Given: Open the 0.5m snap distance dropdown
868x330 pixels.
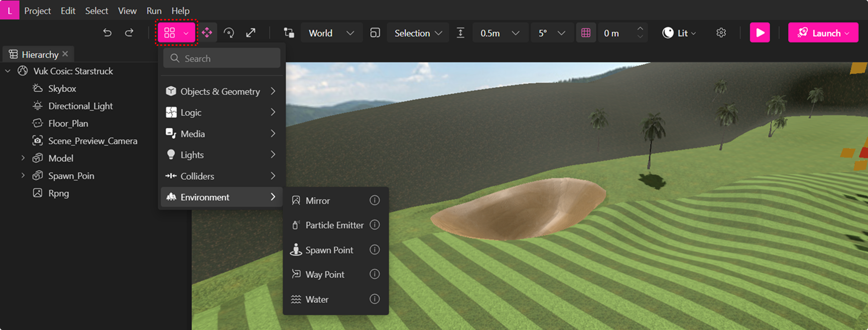Looking at the screenshot, I should (499, 33).
